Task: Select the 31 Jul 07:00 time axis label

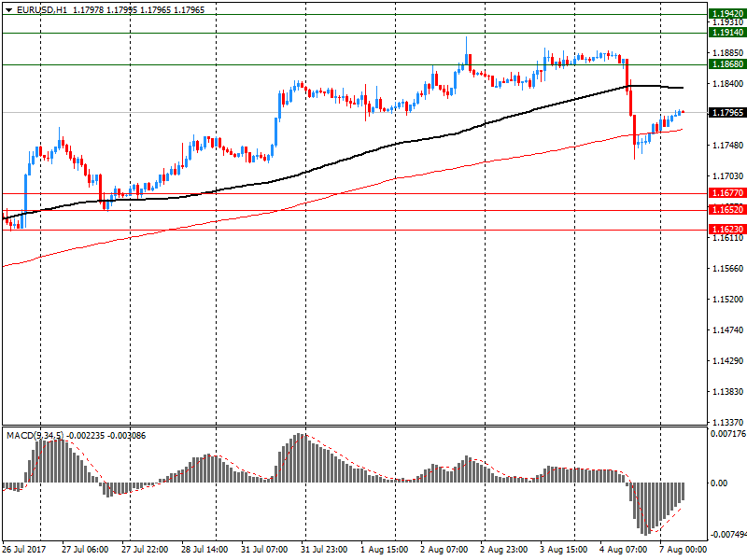Action: [264, 550]
